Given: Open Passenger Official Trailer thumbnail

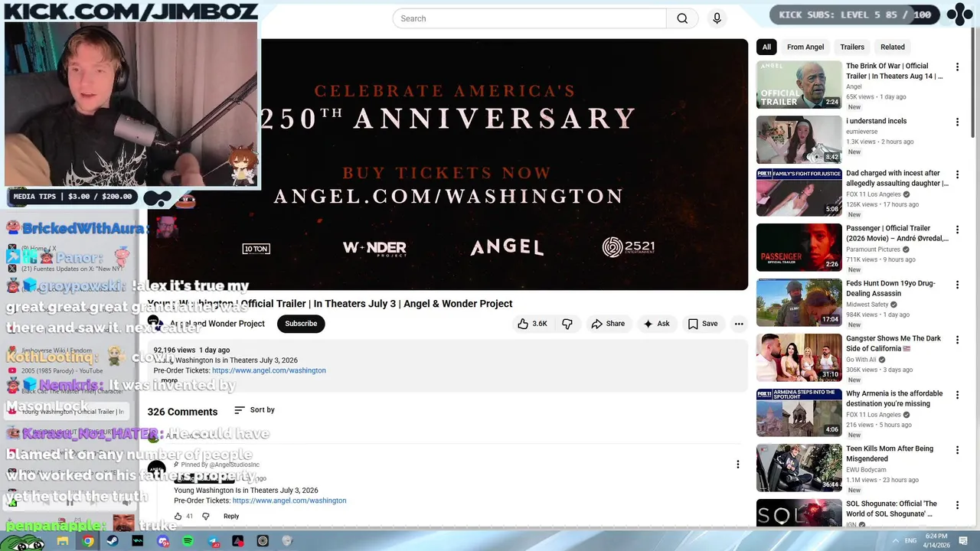Looking at the screenshot, I should tap(799, 247).
